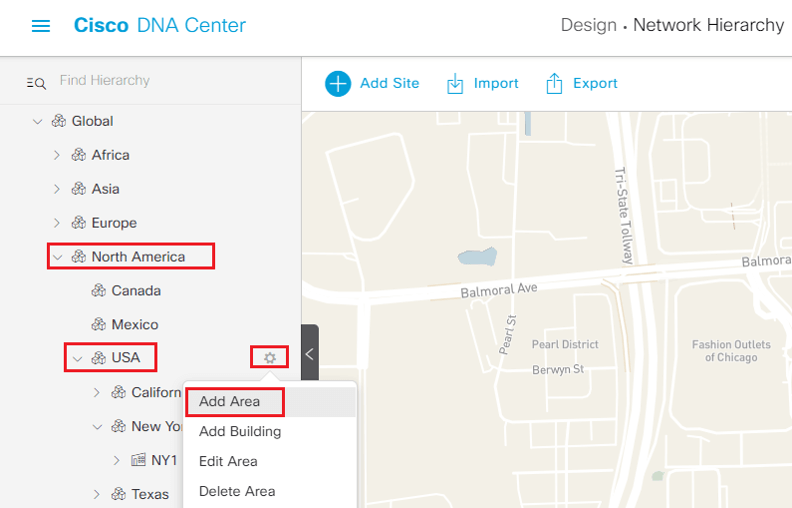The image size is (792, 508).
Task: Click the Import download icon
Action: tap(455, 84)
